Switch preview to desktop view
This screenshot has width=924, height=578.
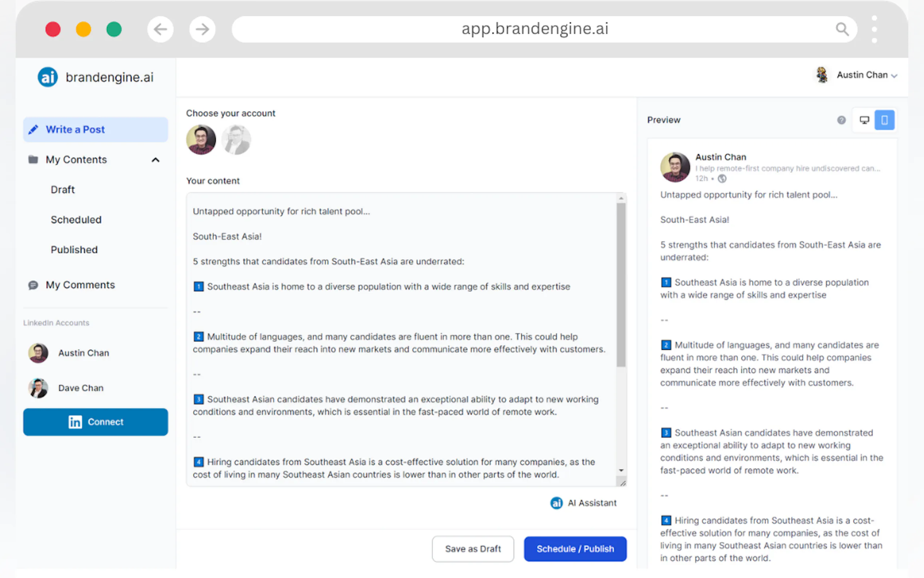click(x=864, y=120)
